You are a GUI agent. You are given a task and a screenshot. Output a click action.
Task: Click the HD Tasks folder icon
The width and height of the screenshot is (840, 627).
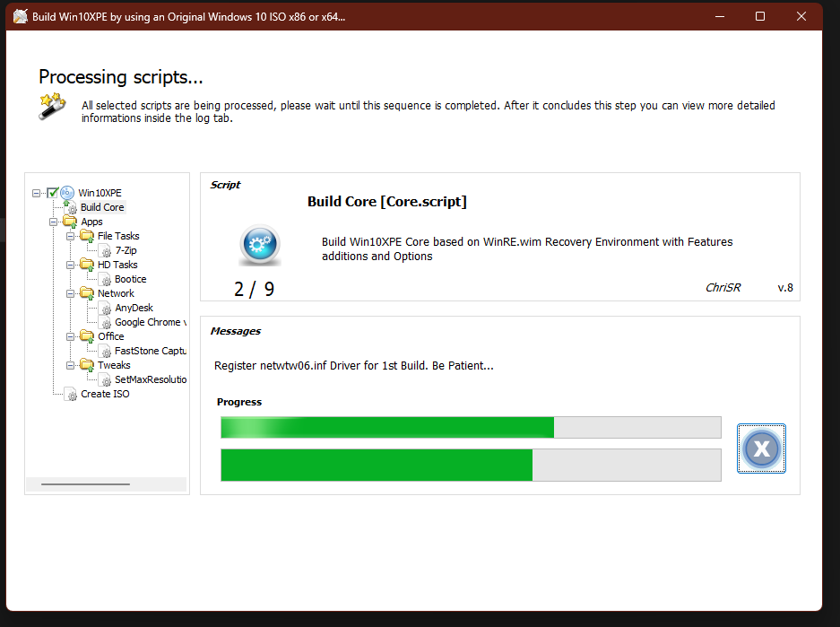87,265
